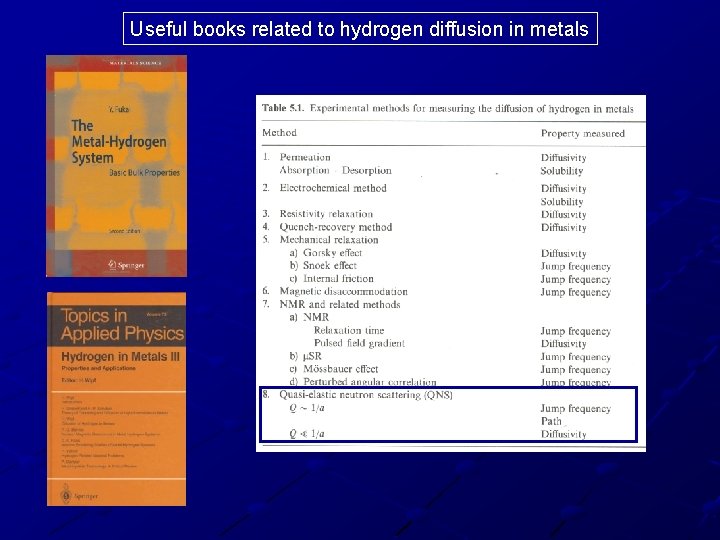Click the 'Property measured' column header
The height and width of the screenshot is (540, 720).
pyautogui.click(x=583, y=134)
